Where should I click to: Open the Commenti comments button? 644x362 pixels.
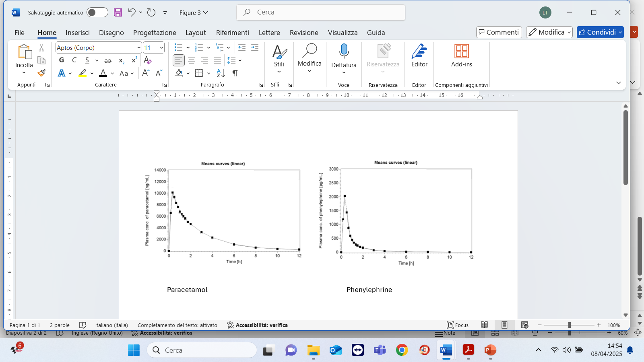pyautogui.click(x=499, y=32)
